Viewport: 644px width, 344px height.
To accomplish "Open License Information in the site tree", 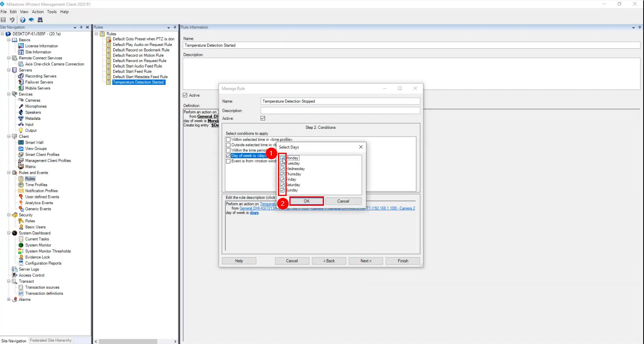I will (x=41, y=46).
